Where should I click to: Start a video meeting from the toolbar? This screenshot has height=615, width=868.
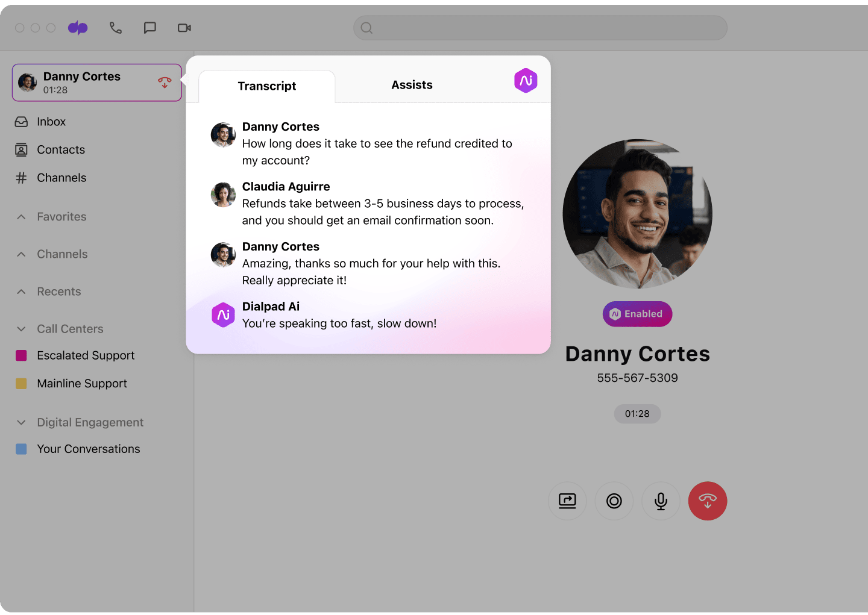click(x=184, y=28)
